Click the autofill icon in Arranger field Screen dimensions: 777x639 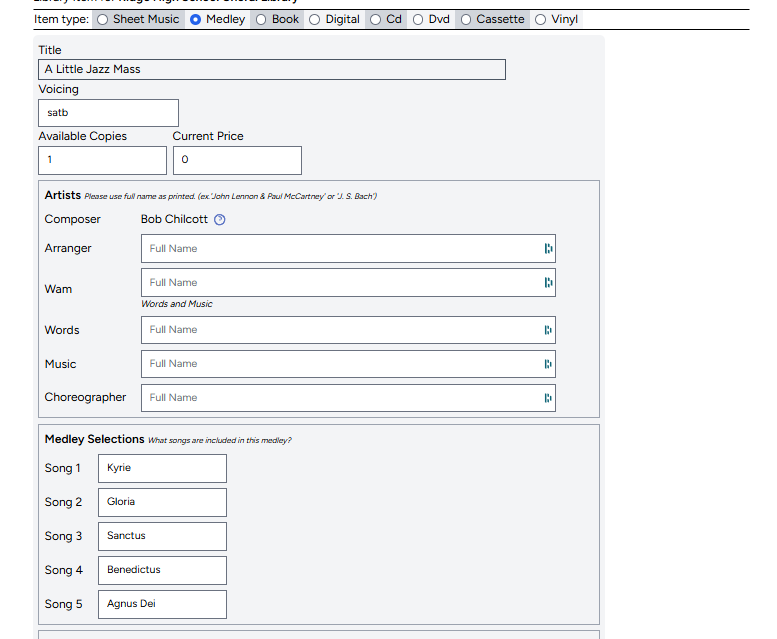tap(548, 249)
